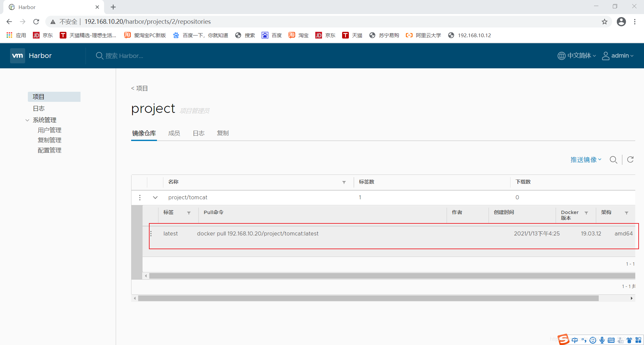Filter by the 标签 column
This screenshot has height=345, width=644.
click(189, 213)
